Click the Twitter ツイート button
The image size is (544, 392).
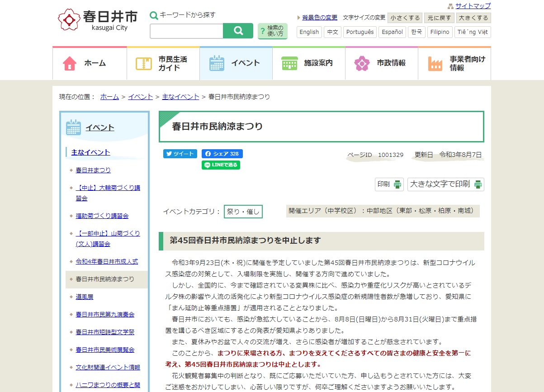click(x=180, y=154)
